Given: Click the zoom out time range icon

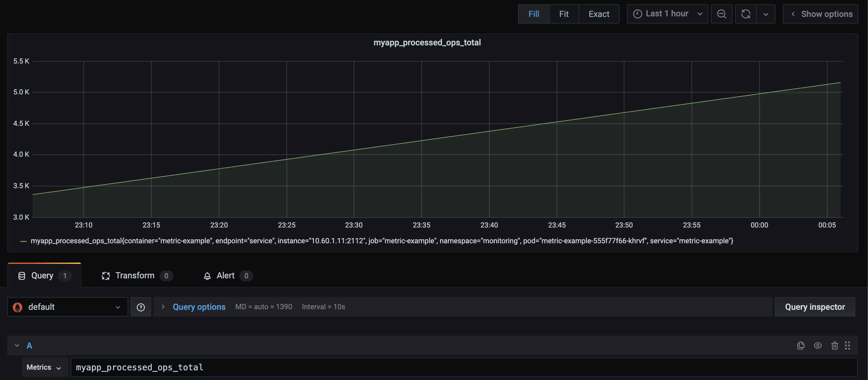Looking at the screenshot, I should click(721, 14).
